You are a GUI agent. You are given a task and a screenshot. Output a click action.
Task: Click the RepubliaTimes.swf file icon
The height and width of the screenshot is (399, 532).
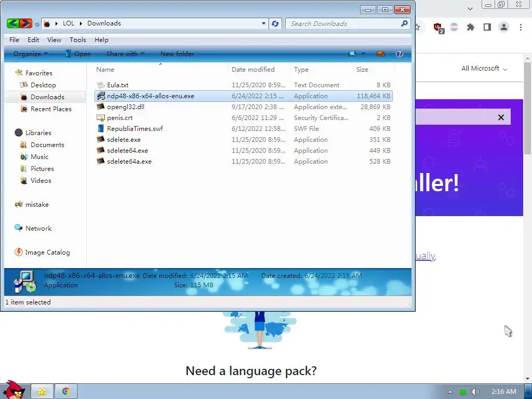100,129
